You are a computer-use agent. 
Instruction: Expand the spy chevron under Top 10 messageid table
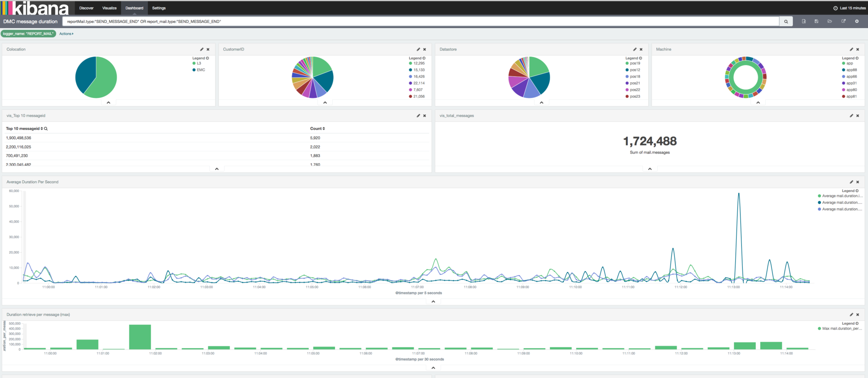(x=217, y=169)
